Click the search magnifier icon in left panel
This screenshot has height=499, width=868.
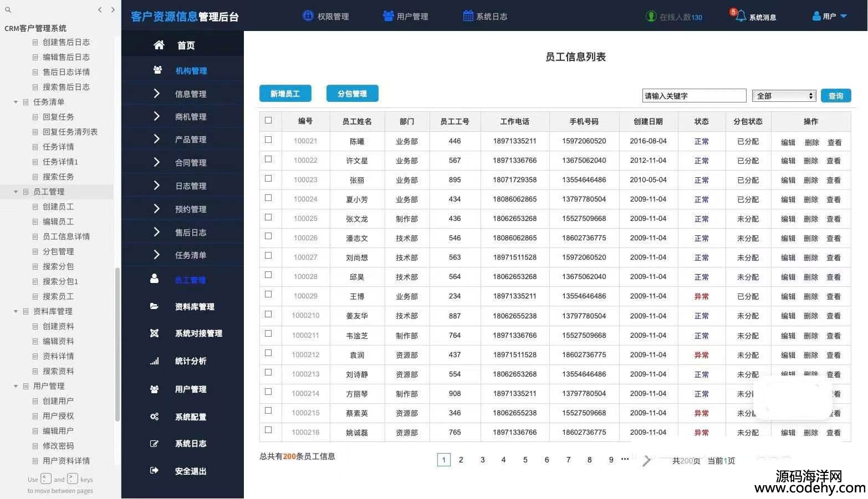pyautogui.click(x=8, y=9)
